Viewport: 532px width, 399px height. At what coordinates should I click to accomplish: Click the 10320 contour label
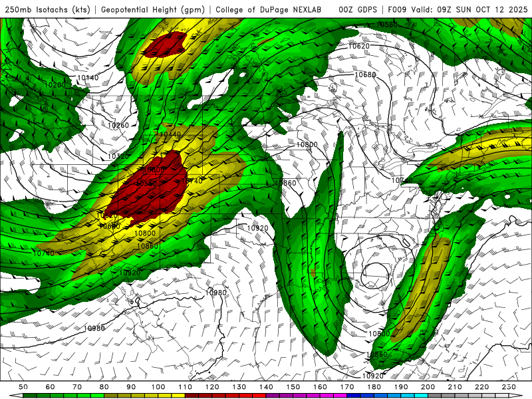point(118,156)
